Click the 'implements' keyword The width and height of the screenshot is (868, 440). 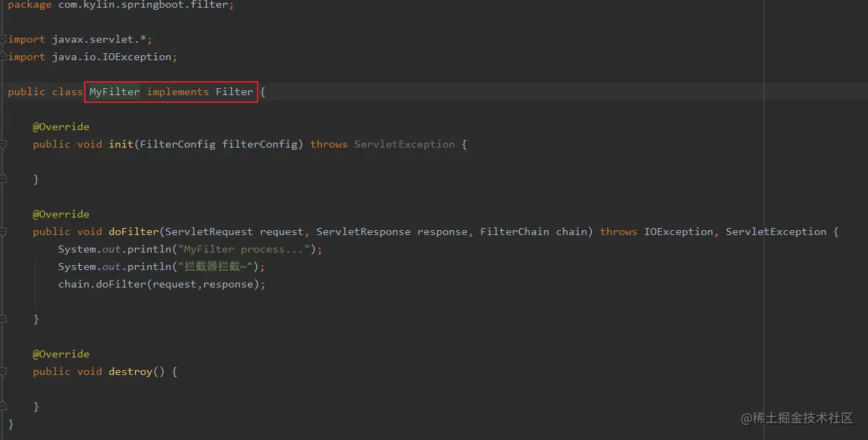click(178, 92)
